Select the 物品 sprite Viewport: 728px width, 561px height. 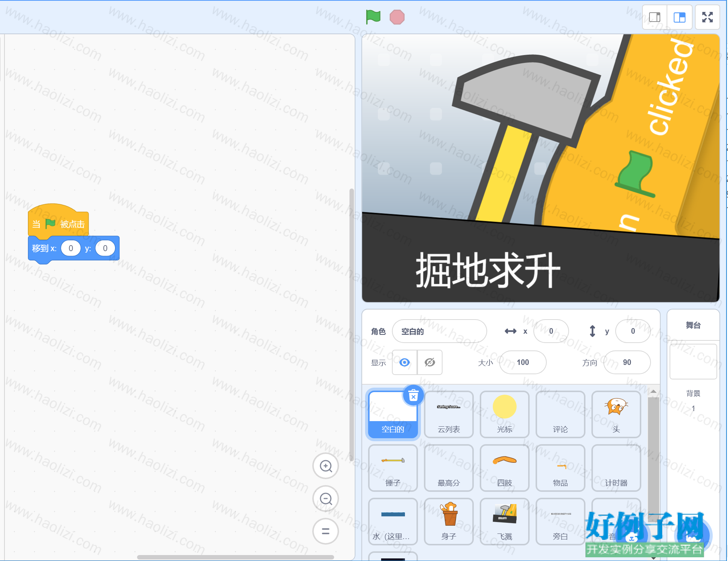click(x=561, y=468)
